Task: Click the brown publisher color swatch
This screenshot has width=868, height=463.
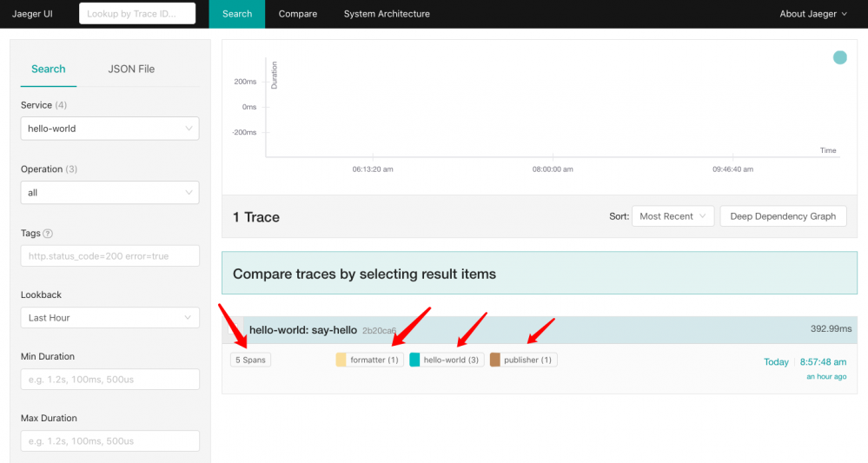Action: coord(495,360)
